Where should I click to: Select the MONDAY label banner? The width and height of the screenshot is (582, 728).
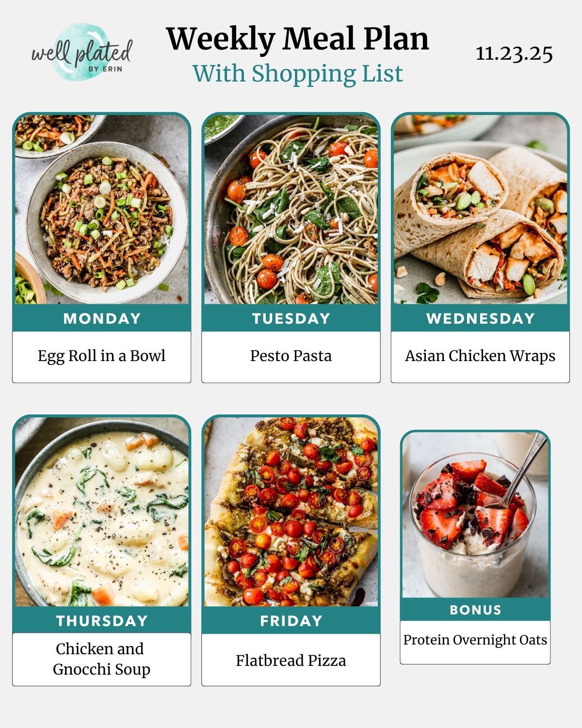tap(102, 318)
